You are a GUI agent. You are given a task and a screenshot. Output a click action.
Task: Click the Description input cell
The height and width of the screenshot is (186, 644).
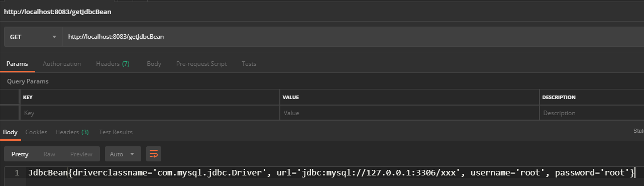592,113
